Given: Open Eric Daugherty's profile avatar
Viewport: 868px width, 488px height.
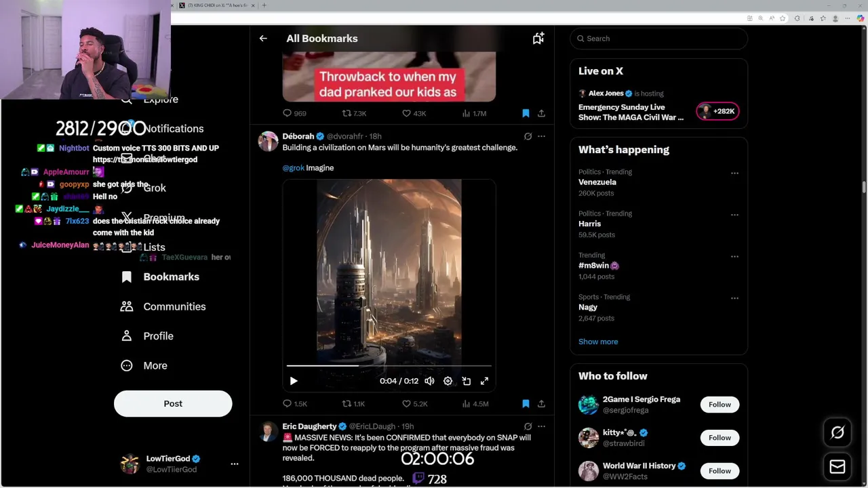Looking at the screenshot, I should 268,432.
